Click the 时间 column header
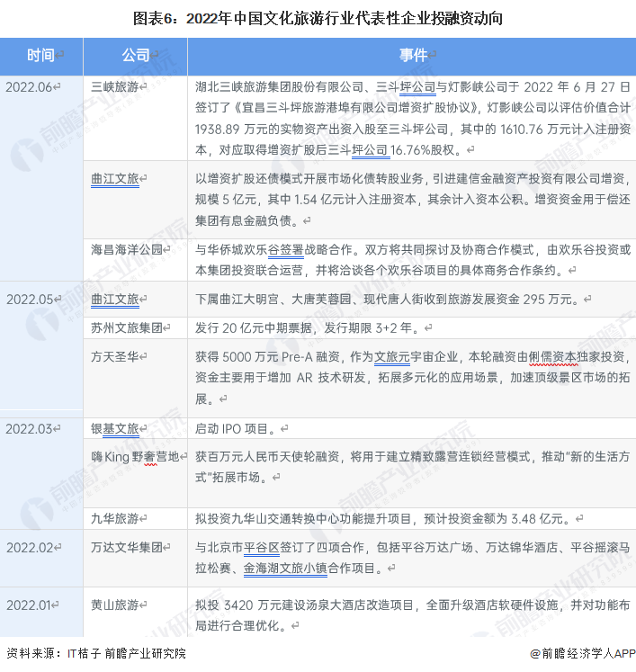Viewport: 636px width, 672px height. pyautogui.click(x=41, y=56)
